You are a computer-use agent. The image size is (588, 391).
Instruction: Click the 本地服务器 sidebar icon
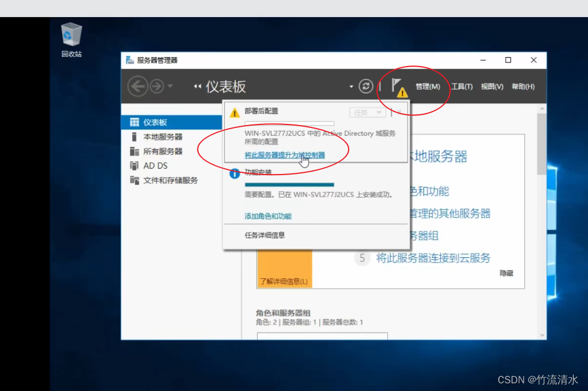coord(134,137)
